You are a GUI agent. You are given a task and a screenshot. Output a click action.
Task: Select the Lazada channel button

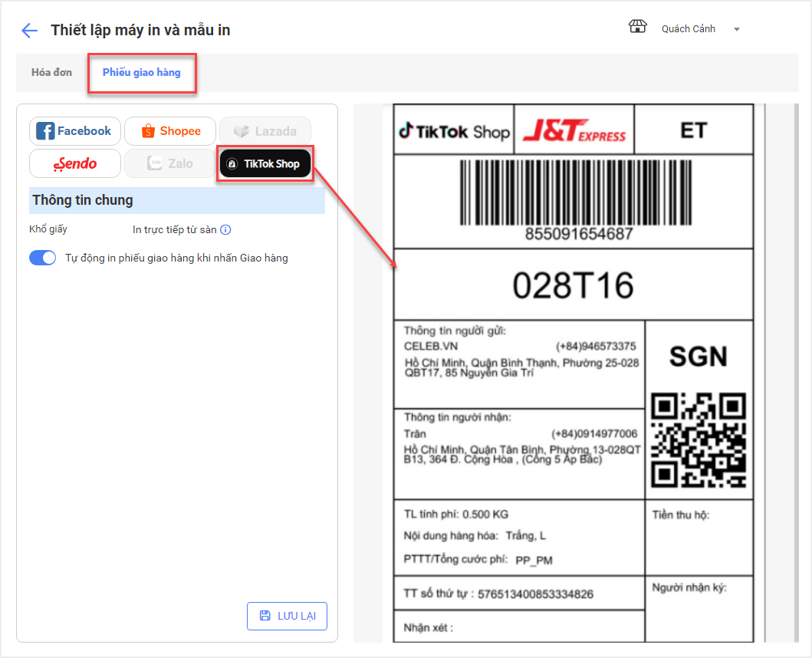click(x=265, y=131)
